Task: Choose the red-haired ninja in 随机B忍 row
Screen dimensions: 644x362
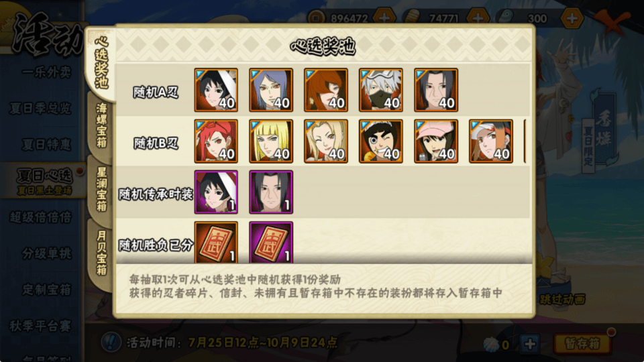Action: point(216,141)
